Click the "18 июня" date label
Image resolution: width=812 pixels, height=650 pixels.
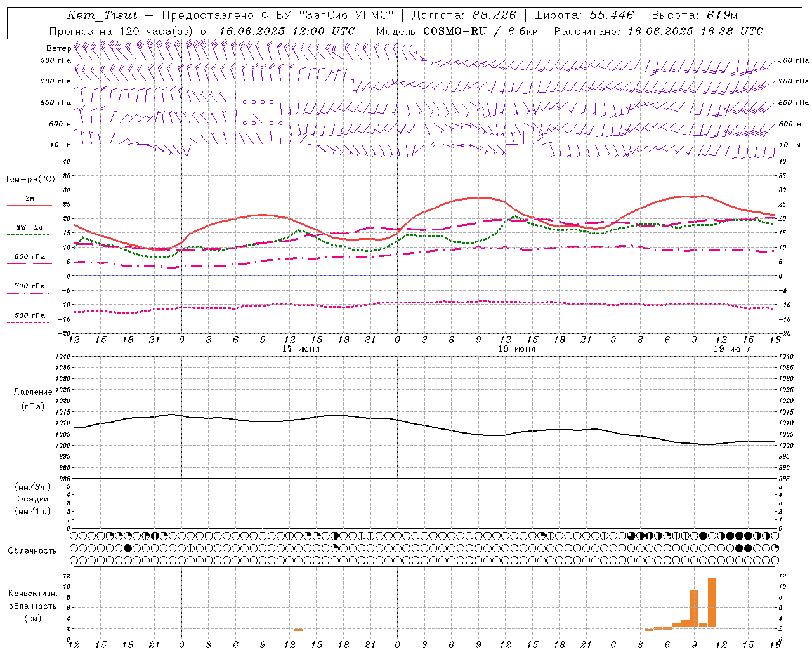[x=516, y=349]
